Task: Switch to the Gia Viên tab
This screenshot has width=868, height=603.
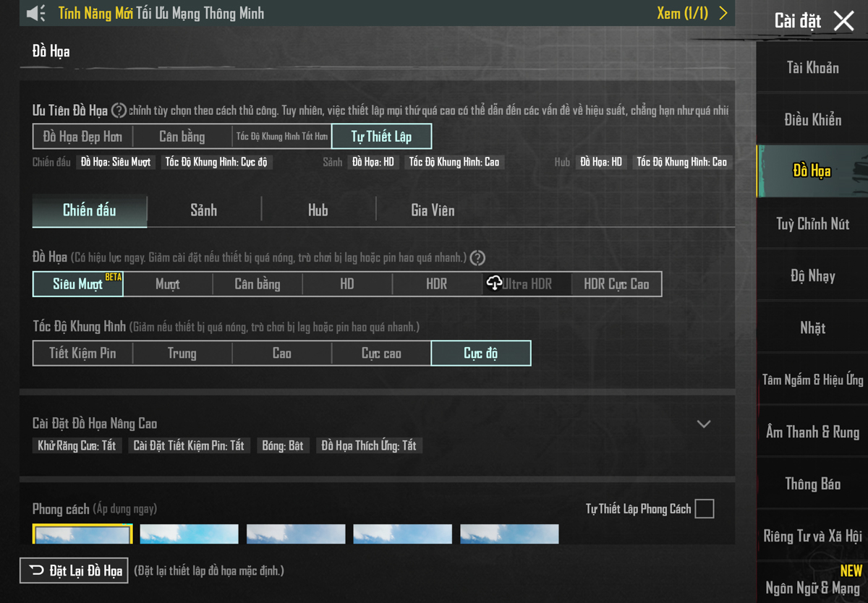Action: pyautogui.click(x=433, y=210)
